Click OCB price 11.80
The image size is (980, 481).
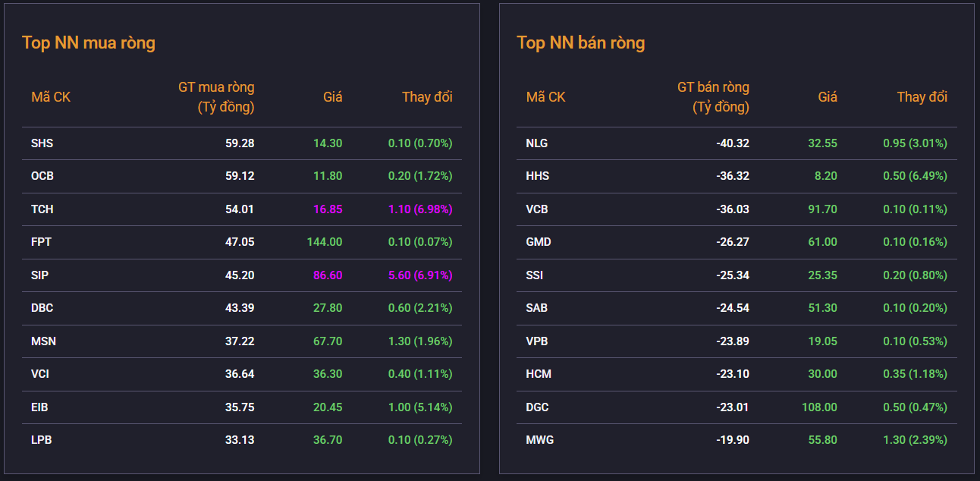(328, 176)
